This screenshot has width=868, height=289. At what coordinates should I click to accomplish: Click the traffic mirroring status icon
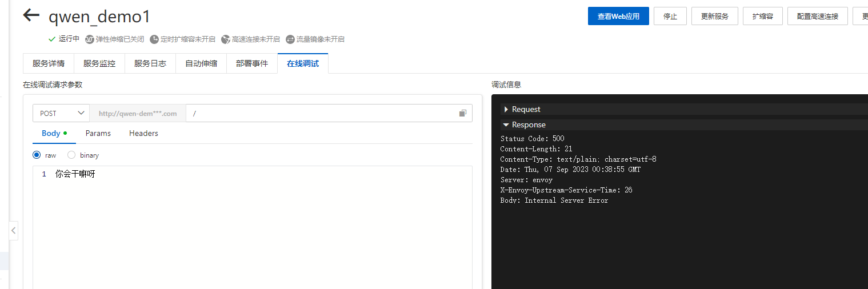(x=290, y=39)
